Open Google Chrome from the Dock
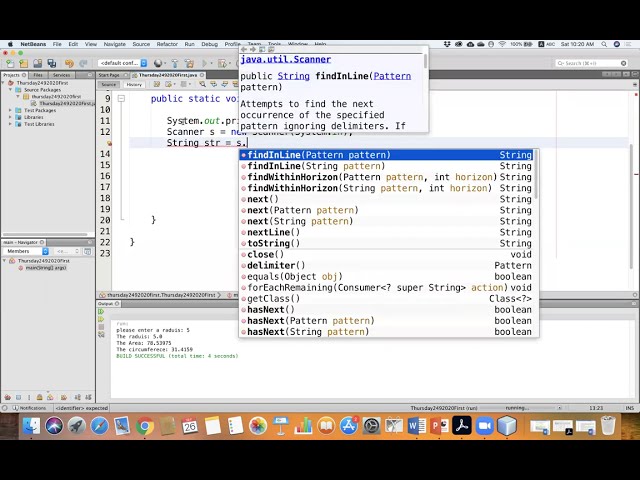Screen dimensions: 640x480 click(145, 426)
